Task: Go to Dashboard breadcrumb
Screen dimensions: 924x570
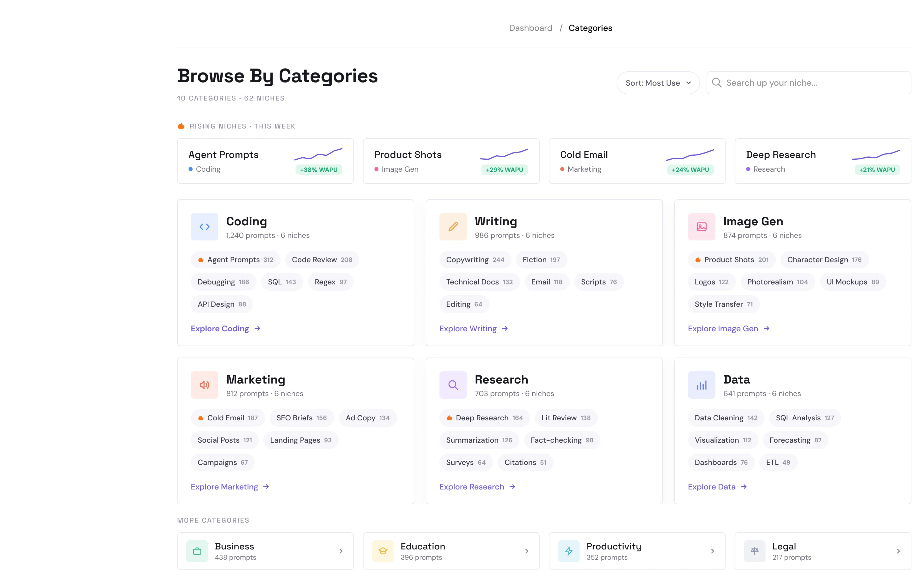Action: click(x=531, y=28)
